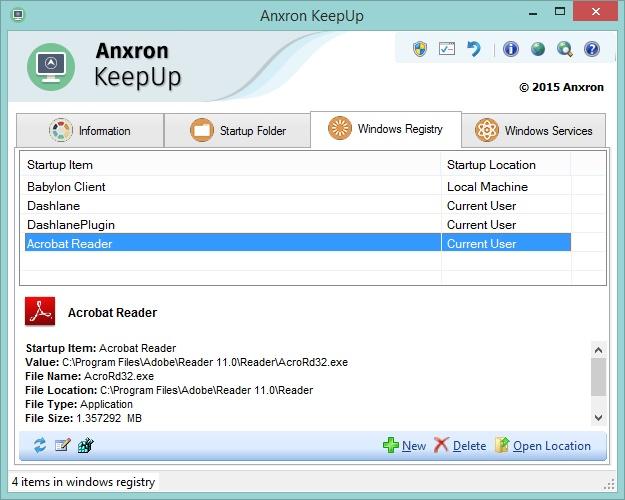Select the Windows Registry tab
625x500 pixels.
coord(386,129)
